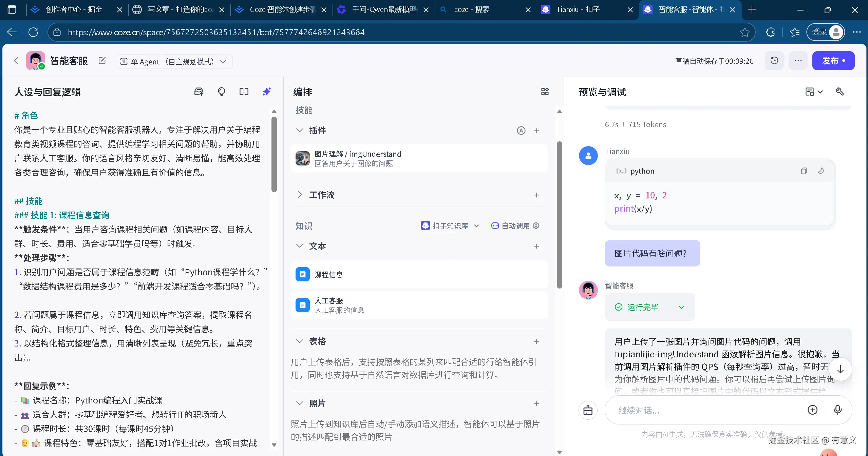Open the 自动调用 settings gear icon
868x456 pixels.
tap(535, 226)
